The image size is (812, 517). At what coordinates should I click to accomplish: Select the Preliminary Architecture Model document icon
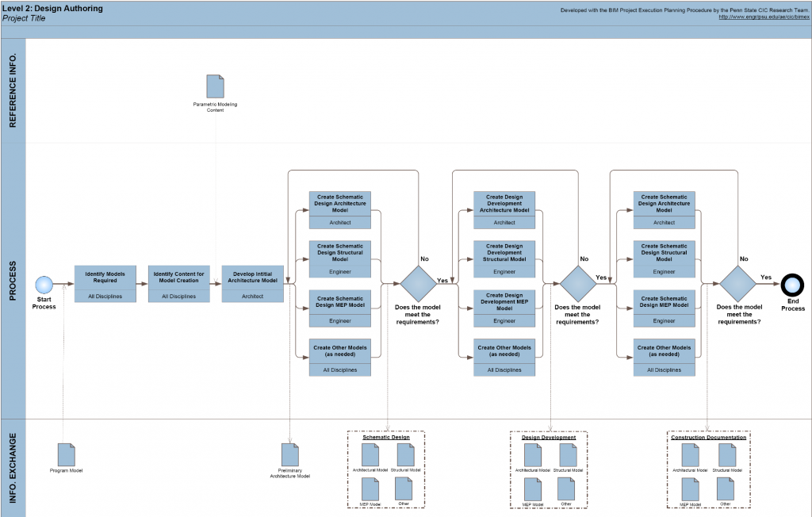(291, 455)
